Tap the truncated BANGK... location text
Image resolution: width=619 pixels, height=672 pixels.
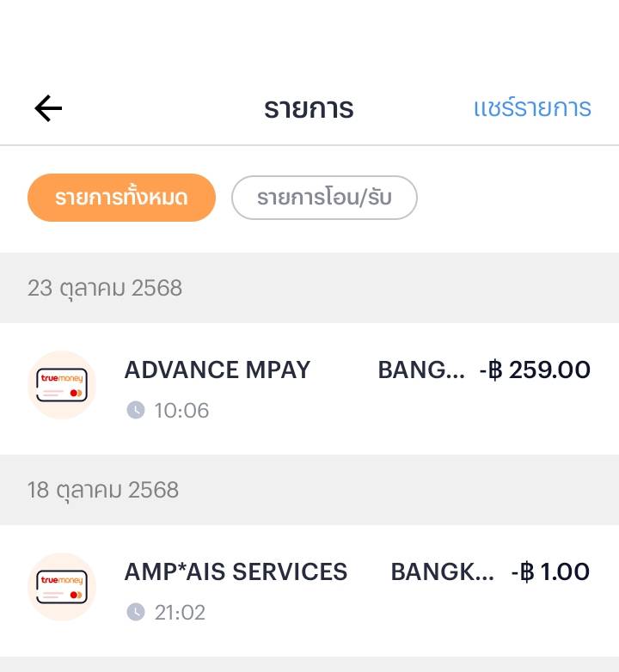point(442,571)
